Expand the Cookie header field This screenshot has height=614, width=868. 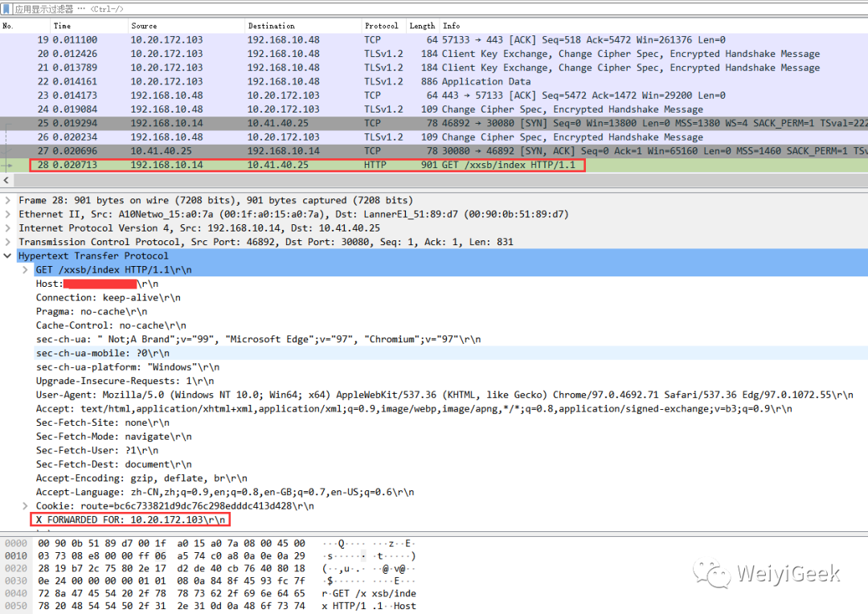click(x=25, y=506)
